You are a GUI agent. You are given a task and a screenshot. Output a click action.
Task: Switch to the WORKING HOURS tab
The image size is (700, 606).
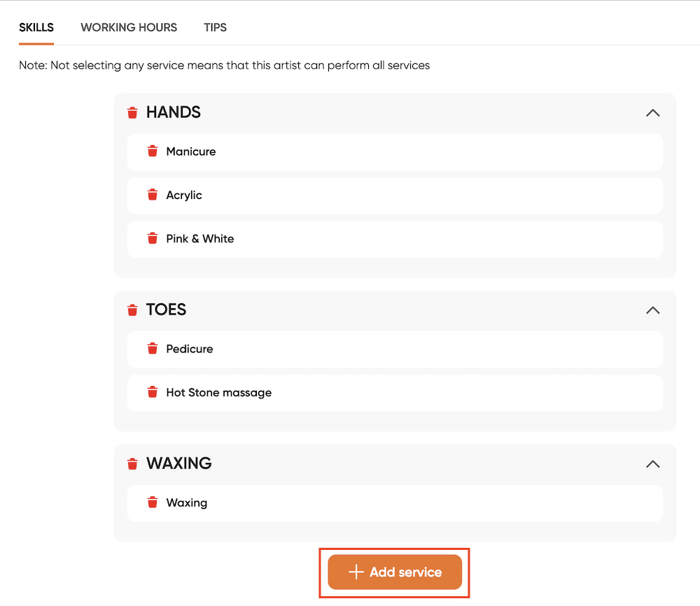tap(129, 28)
